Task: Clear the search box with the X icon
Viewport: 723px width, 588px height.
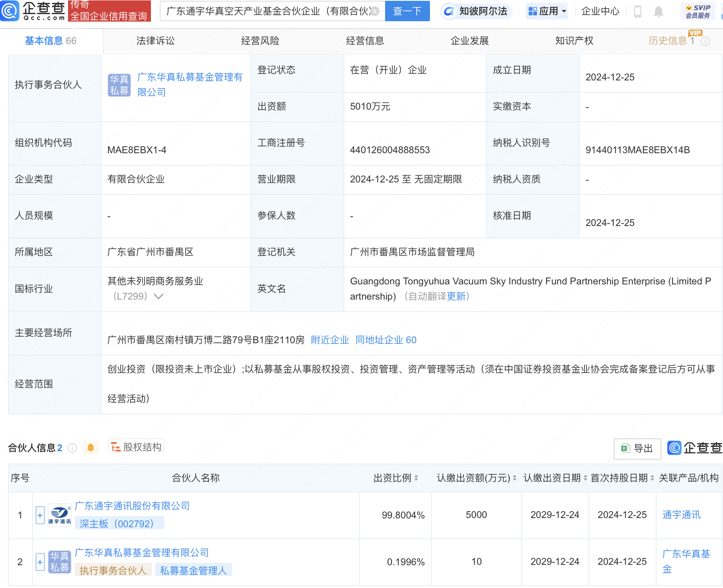Action: 375,11
